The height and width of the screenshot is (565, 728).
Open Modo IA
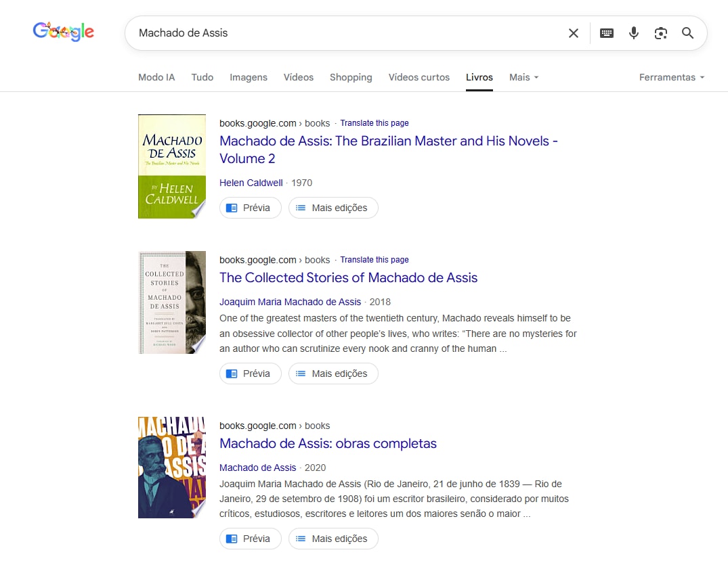[x=156, y=77]
